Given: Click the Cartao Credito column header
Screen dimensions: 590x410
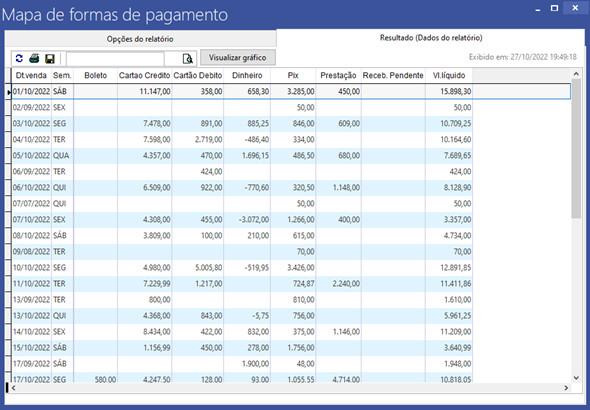Looking at the screenshot, I should [144, 75].
